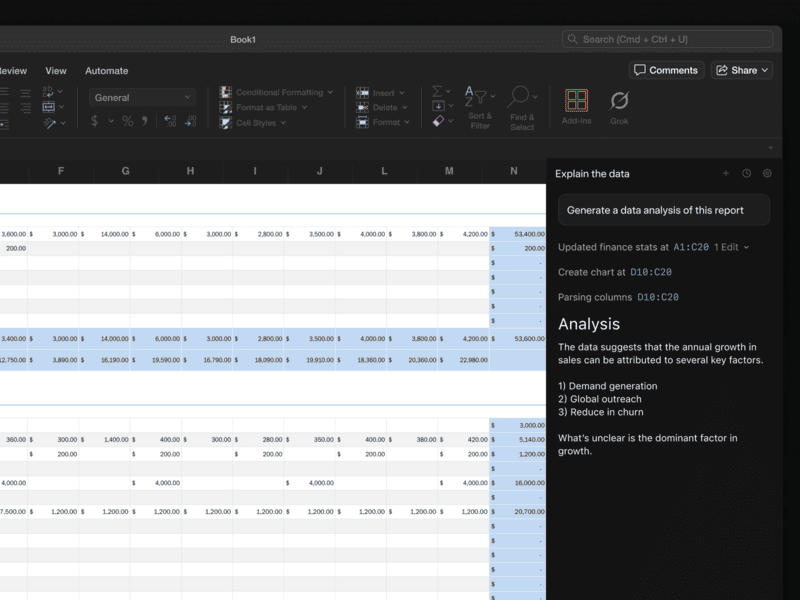The image size is (800, 600).
Task: Click the '2) Global outreach' line
Action: (599, 399)
